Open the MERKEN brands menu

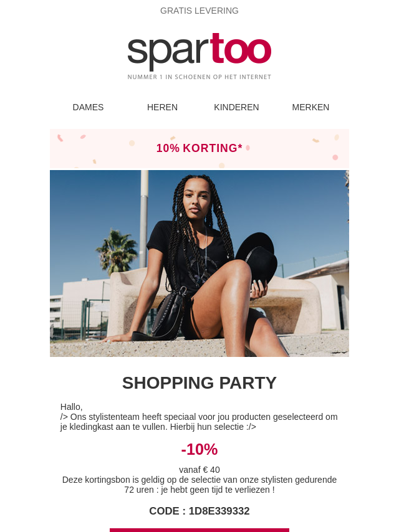pos(310,107)
